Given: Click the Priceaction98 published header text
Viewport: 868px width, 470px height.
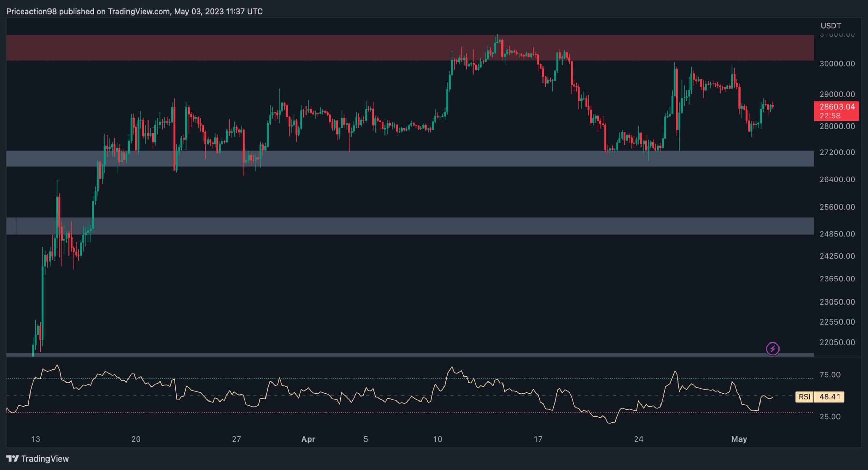Looking at the screenshot, I should (135, 12).
